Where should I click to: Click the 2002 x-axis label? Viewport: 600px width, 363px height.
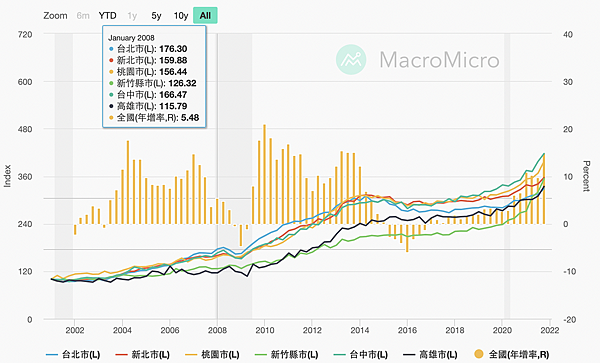coord(74,330)
